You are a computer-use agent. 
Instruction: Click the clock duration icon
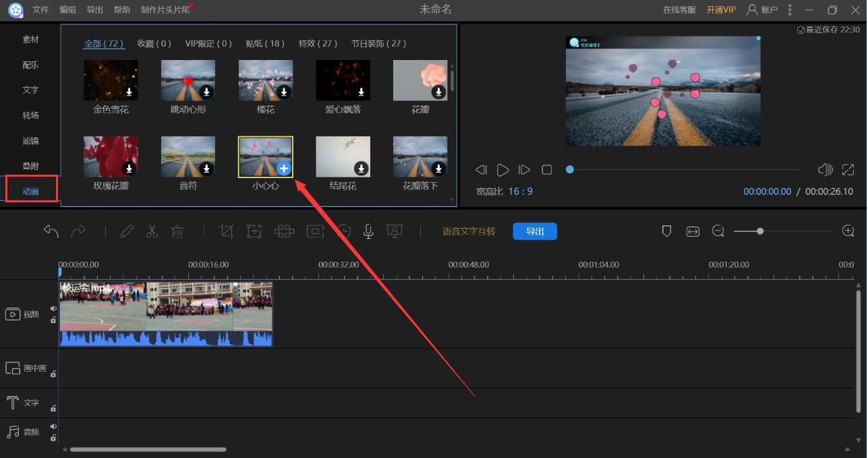344,231
